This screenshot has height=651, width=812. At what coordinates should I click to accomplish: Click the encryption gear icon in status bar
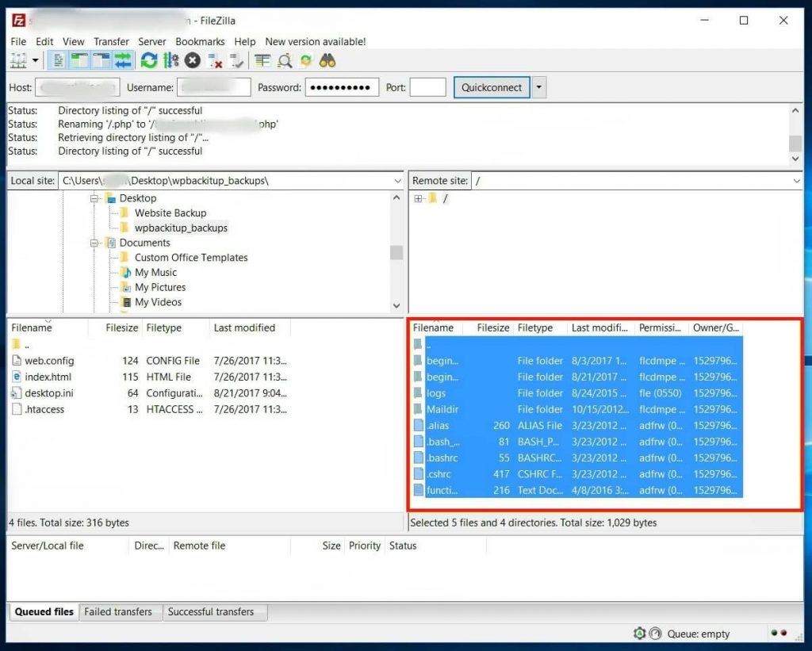[640, 634]
